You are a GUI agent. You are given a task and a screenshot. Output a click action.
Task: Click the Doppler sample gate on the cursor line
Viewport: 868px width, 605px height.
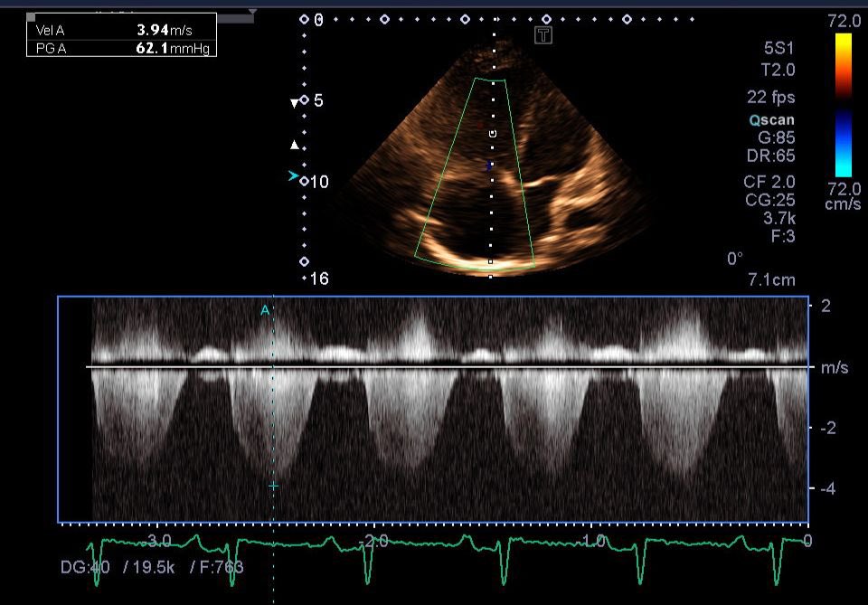[493, 134]
